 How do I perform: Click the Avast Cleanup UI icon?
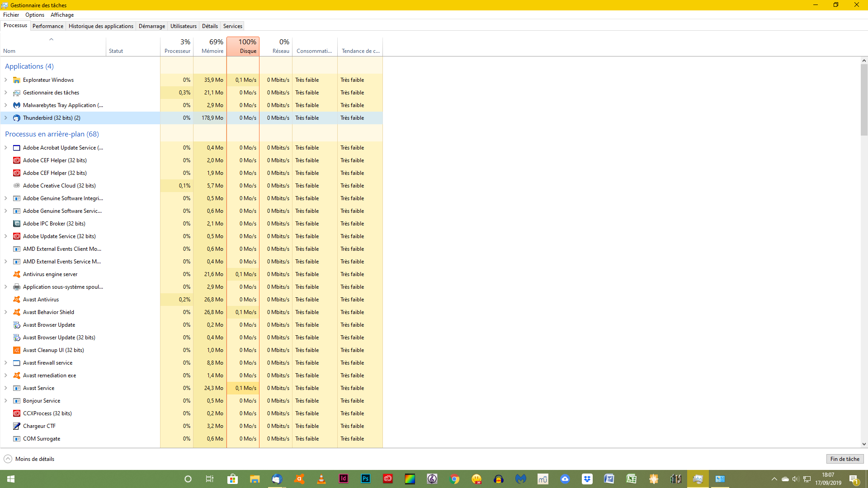click(17, 350)
